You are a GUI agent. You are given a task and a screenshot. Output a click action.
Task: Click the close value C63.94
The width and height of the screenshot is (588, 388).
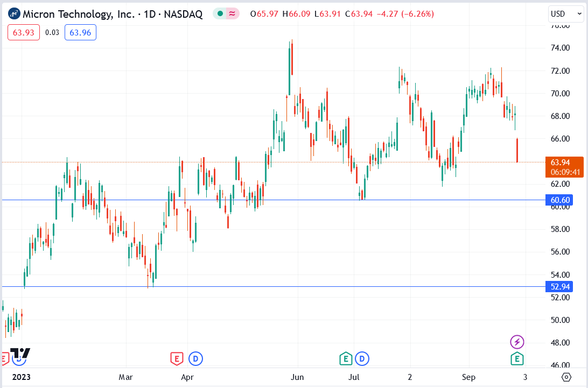pyautogui.click(x=359, y=14)
